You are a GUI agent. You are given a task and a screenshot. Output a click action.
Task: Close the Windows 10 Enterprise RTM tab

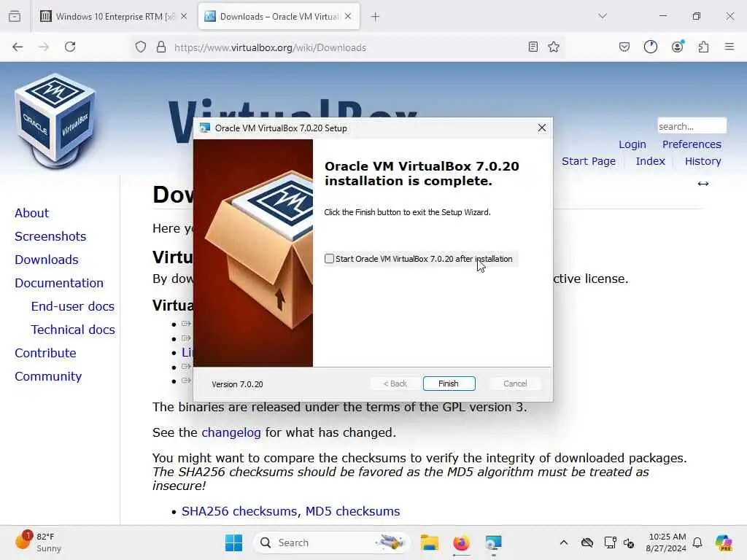184,17
